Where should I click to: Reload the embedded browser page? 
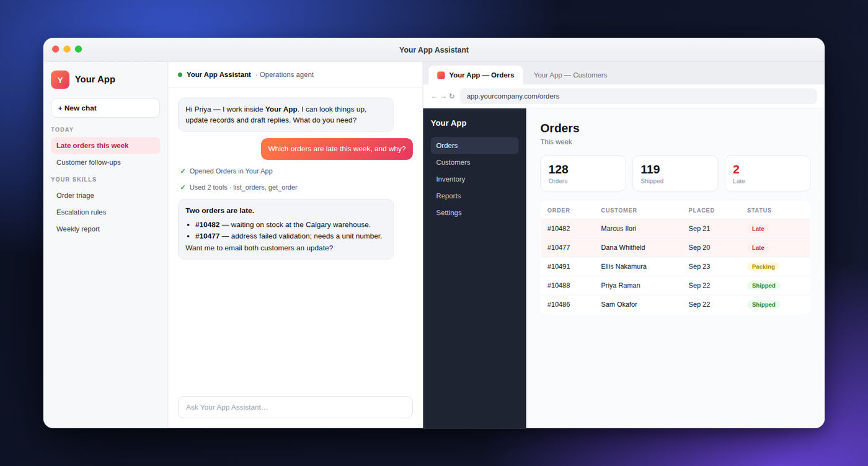coord(452,96)
